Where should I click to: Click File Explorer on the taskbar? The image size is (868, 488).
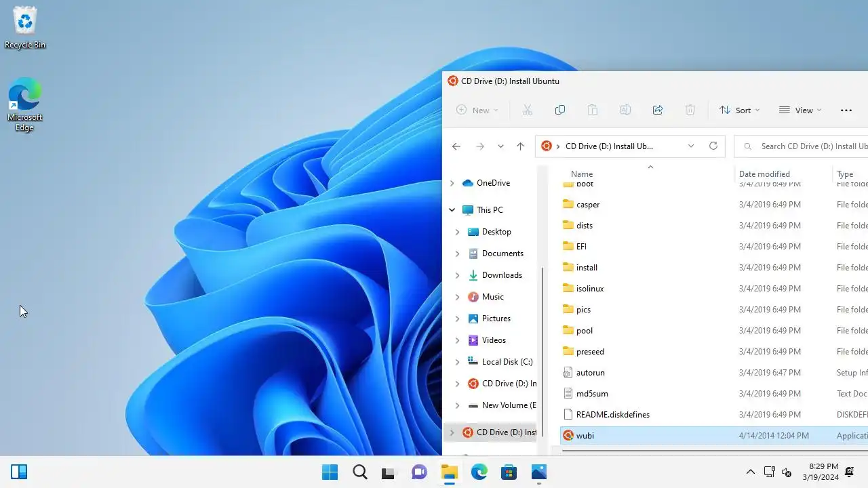tap(449, 472)
